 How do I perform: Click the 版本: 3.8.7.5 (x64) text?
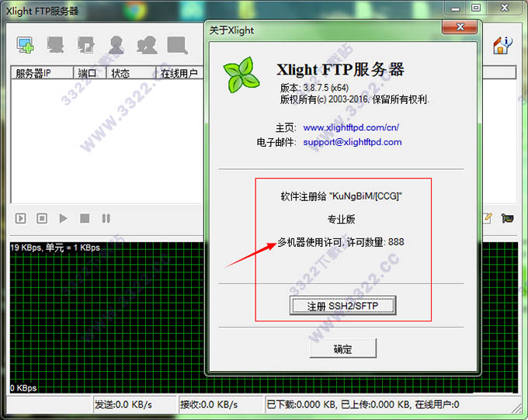pos(314,88)
